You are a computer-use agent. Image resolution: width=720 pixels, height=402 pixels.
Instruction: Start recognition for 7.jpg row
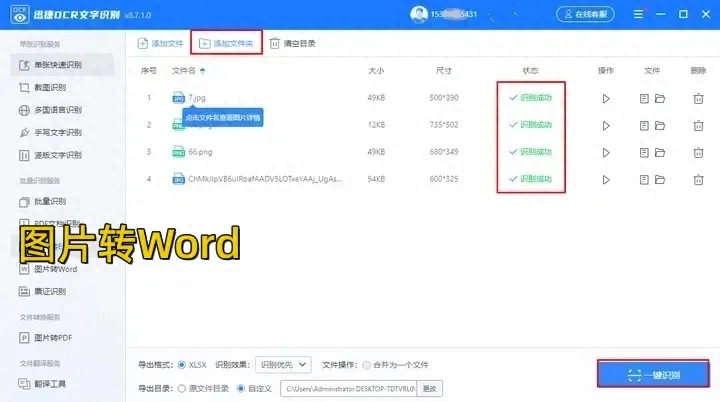point(606,98)
